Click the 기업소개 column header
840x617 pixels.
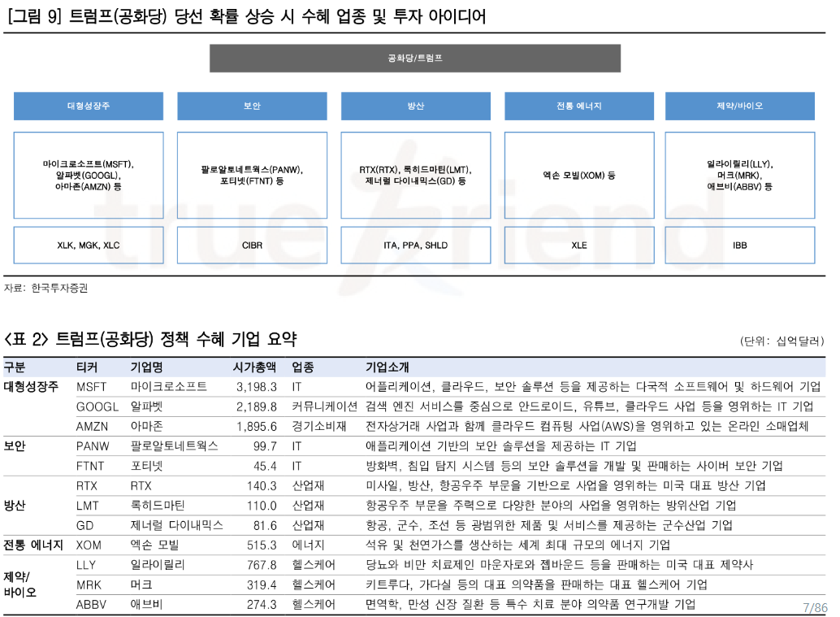coord(387,367)
